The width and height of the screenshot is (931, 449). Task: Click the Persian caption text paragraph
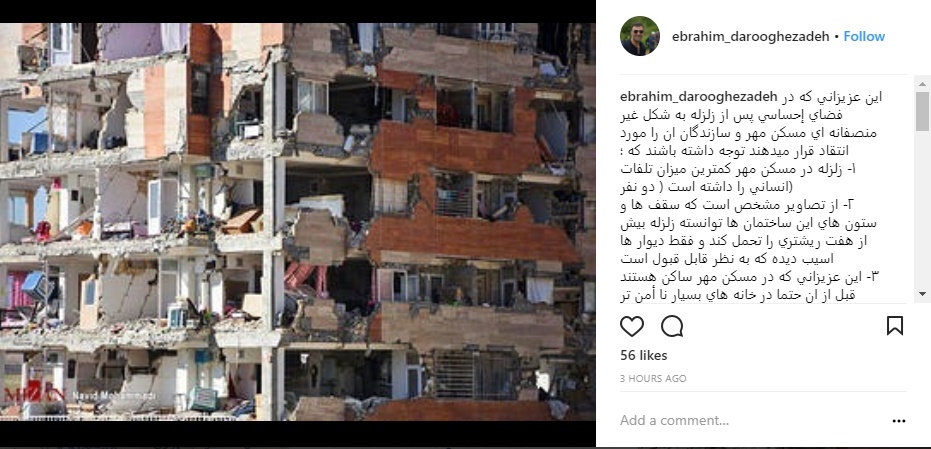(x=750, y=196)
